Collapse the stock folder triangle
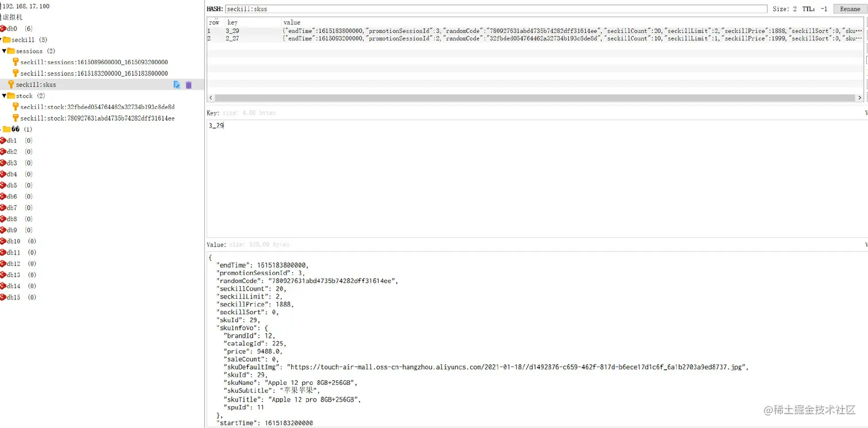Screen dimensions: 868x428 (x=4, y=95)
